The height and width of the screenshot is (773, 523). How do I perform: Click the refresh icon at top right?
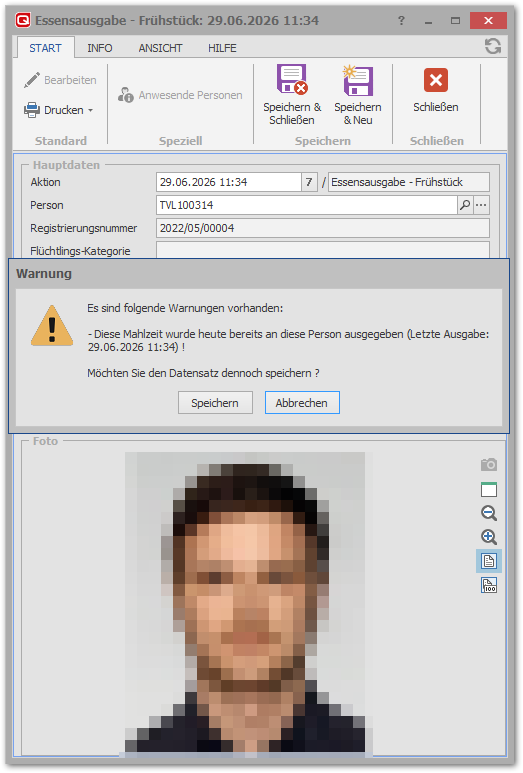point(492,46)
